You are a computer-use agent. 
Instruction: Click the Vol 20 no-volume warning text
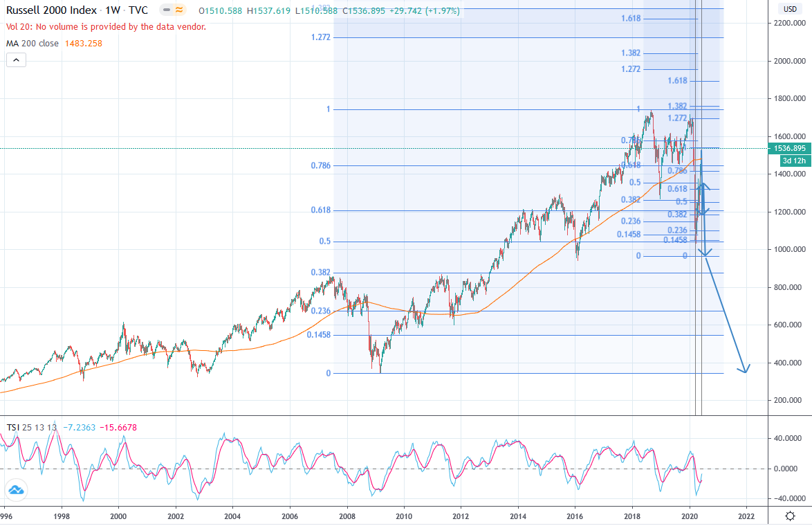pyautogui.click(x=106, y=27)
